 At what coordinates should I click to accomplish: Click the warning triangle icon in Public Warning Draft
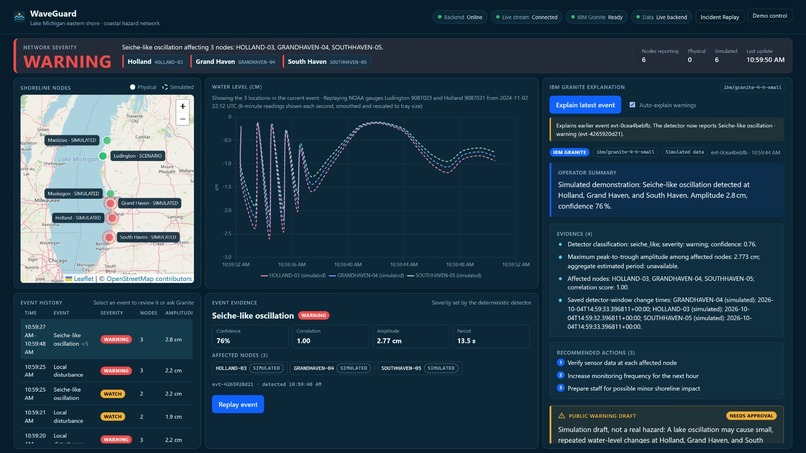[x=561, y=415]
